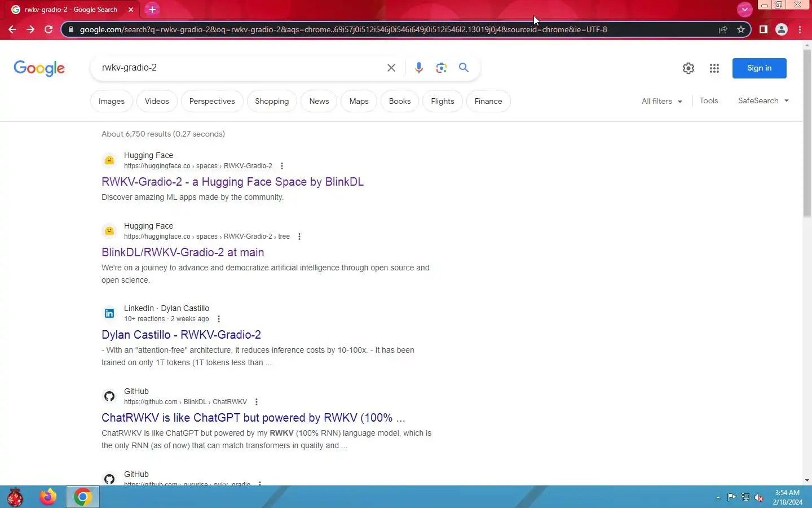Open the taskbar volume icon
This screenshot has height=508, width=812.
tap(759, 497)
